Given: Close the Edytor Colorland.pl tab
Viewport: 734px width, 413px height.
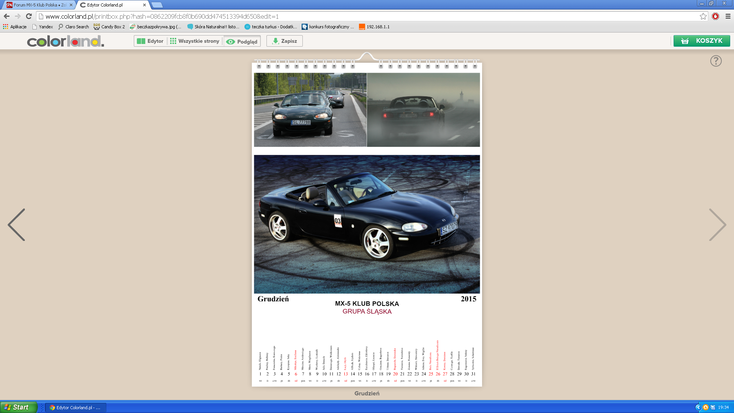Looking at the screenshot, I should click(144, 5).
